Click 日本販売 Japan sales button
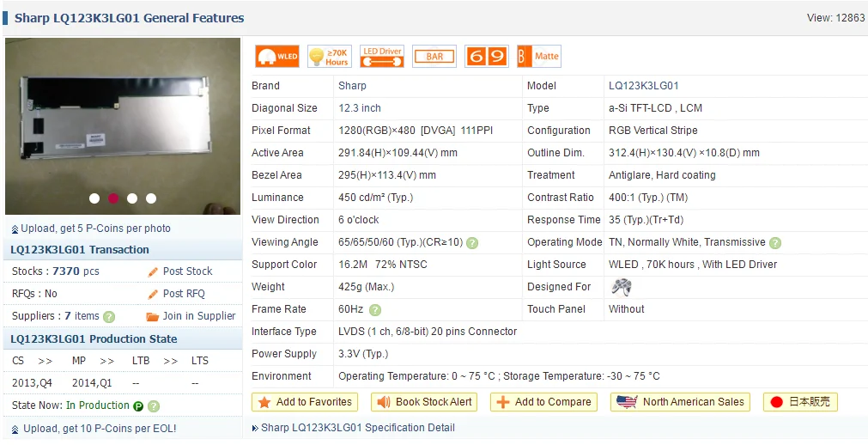This screenshot has height=445, width=868. (800, 402)
